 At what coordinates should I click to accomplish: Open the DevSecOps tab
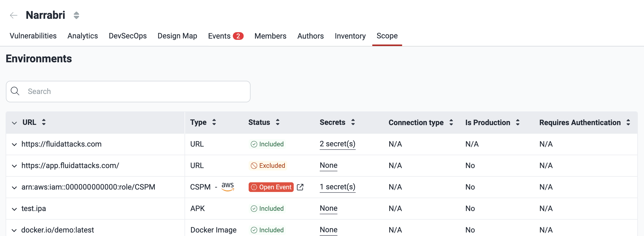(x=128, y=36)
